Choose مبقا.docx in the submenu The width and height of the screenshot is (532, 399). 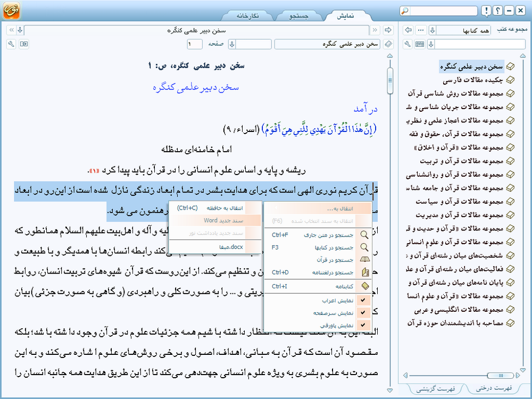tap(215, 247)
